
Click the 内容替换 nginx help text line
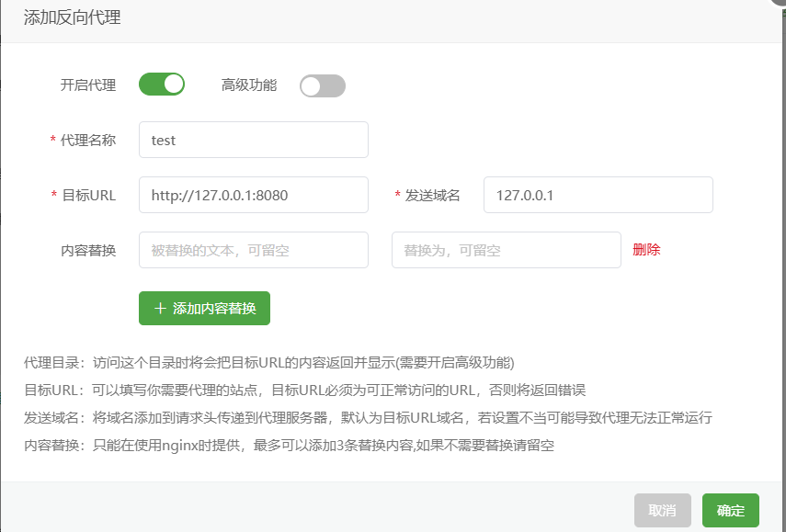[x=289, y=446]
